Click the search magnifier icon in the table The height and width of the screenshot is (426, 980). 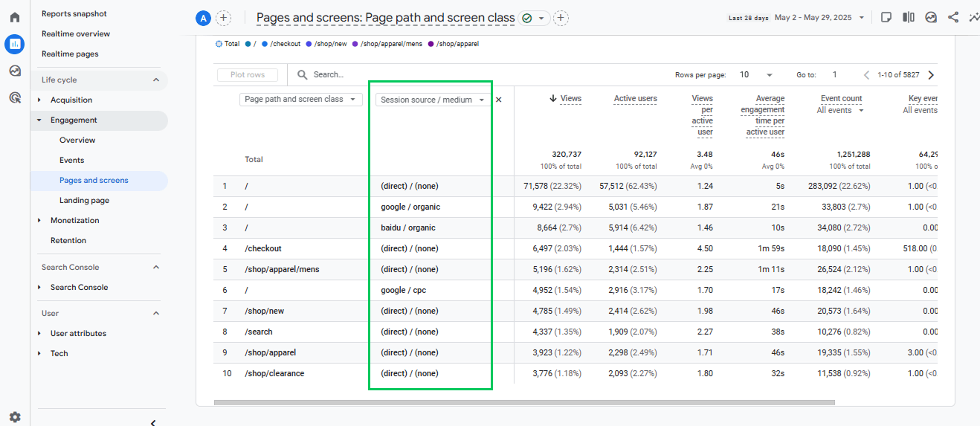point(302,74)
